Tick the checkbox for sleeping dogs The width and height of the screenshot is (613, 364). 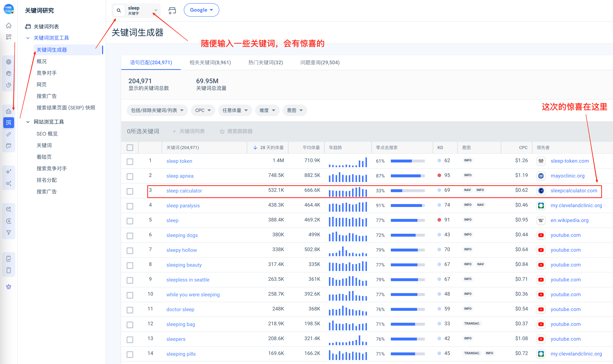tap(130, 236)
